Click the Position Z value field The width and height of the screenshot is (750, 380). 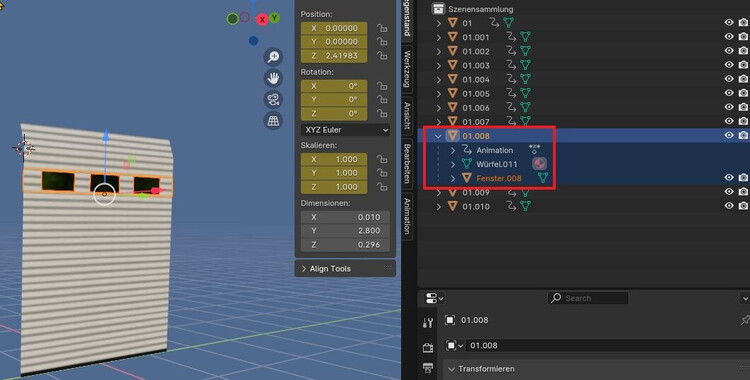(334, 56)
